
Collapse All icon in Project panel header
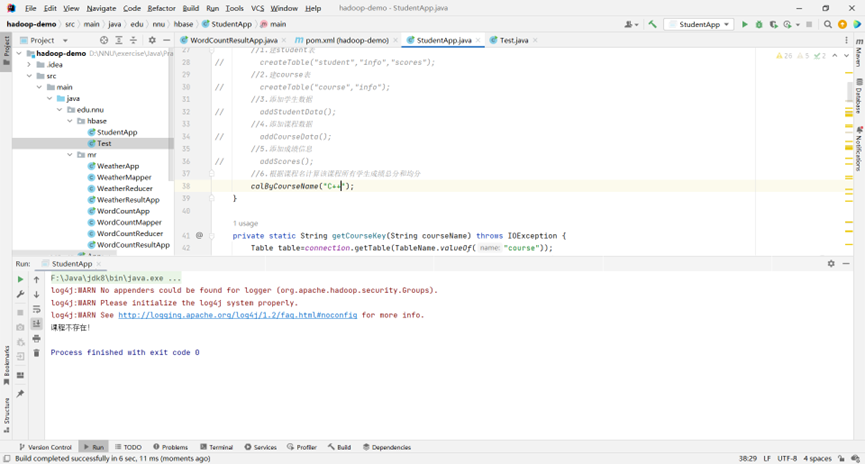[133, 40]
